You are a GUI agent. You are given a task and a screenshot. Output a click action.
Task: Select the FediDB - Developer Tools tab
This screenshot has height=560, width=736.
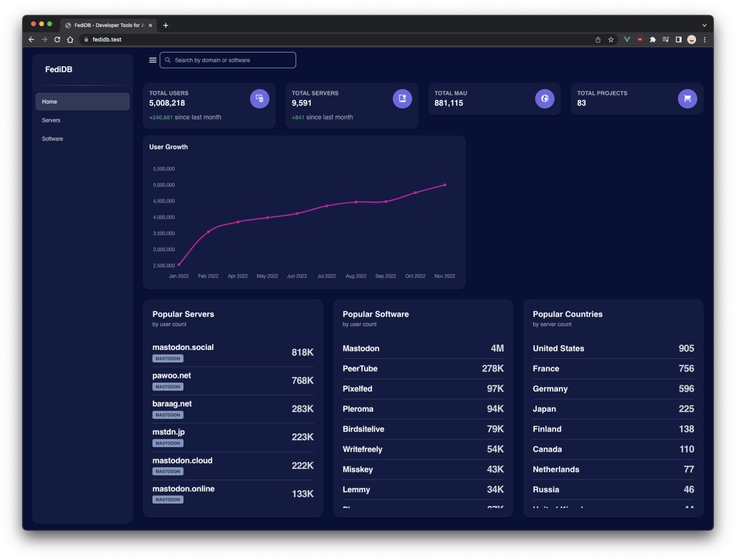109,25
